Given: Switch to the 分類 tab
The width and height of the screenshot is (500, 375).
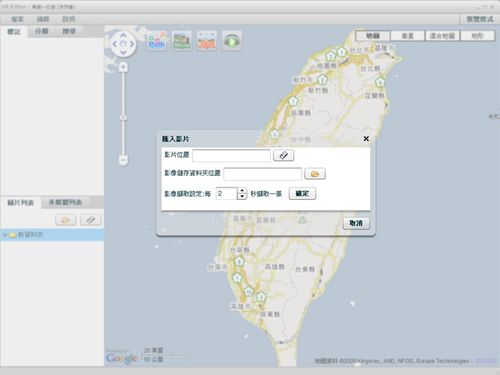Looking at the screenshot, I should [42, 32].
